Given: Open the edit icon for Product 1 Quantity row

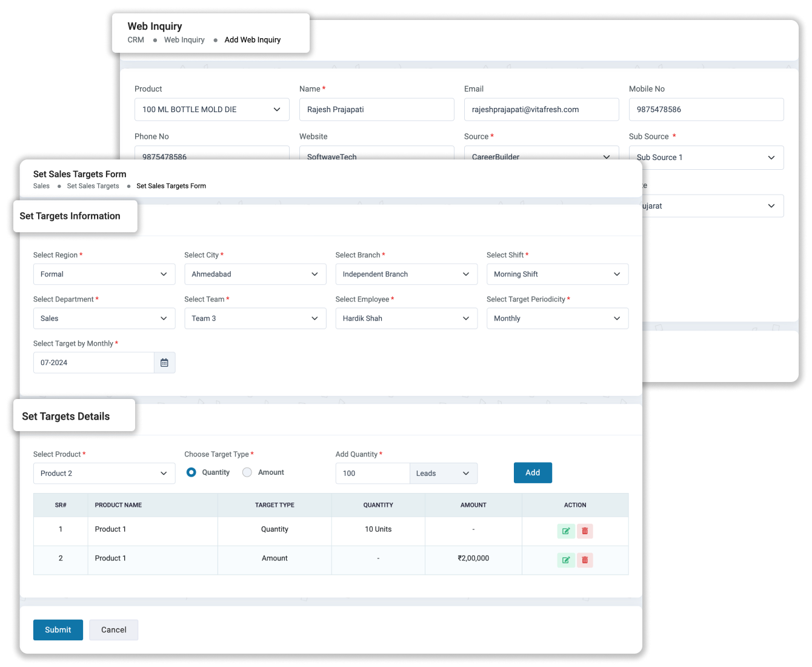Looking at the screenshot, I should pos(565,531).
